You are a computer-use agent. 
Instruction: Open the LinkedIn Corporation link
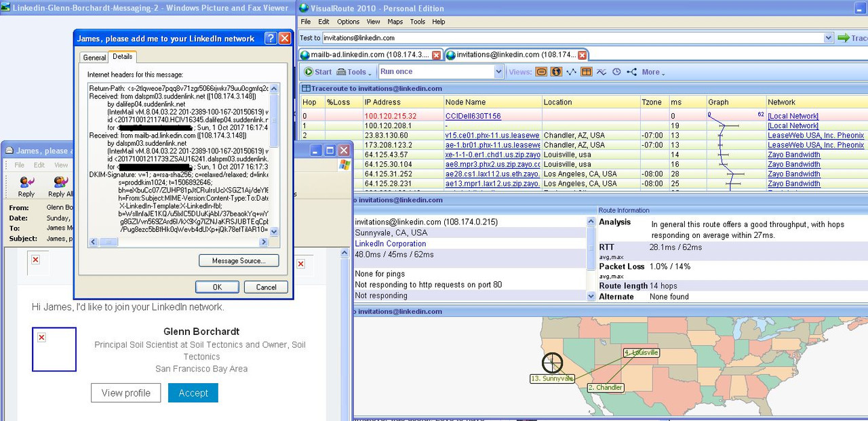pyautogui.click(x=391, y=243)
